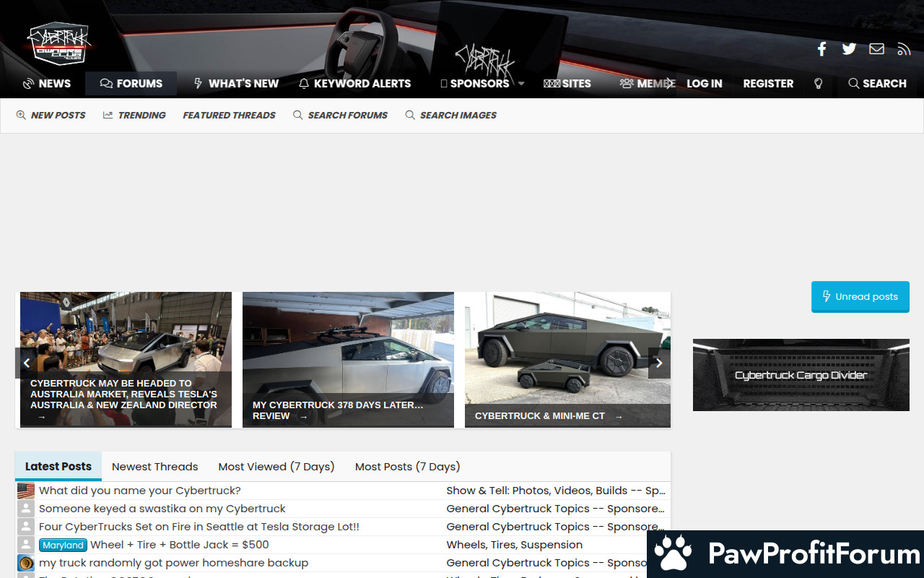Click the nav overflow right arrow
Viewport: 924px width, 578px height.
click(x=670, y=84)
